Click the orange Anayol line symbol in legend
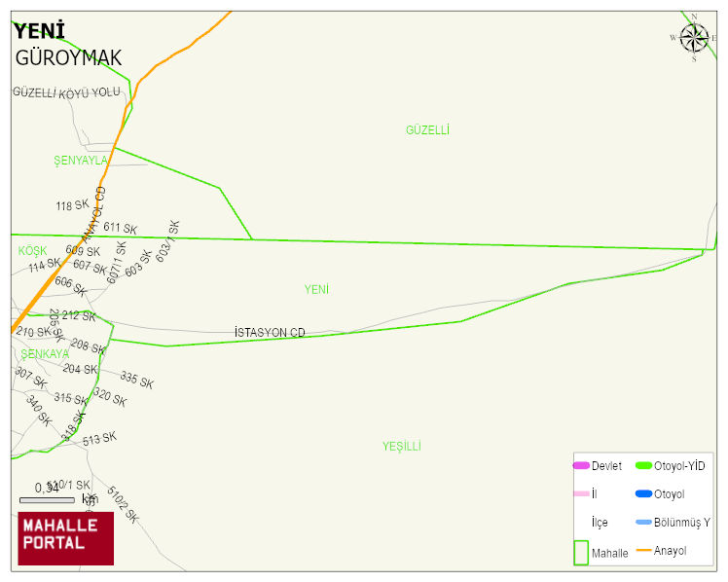The width and height of the screenshot is (728, 582). [x=643, y=551]
